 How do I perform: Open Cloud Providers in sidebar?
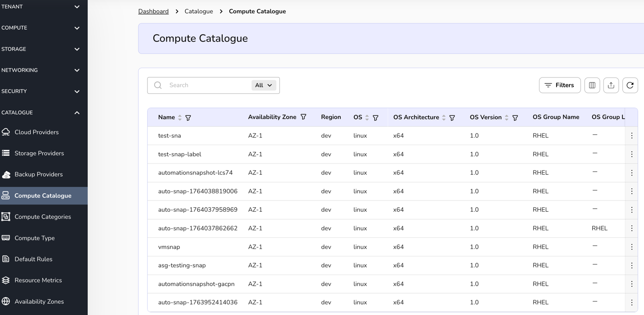coord(37,132)
